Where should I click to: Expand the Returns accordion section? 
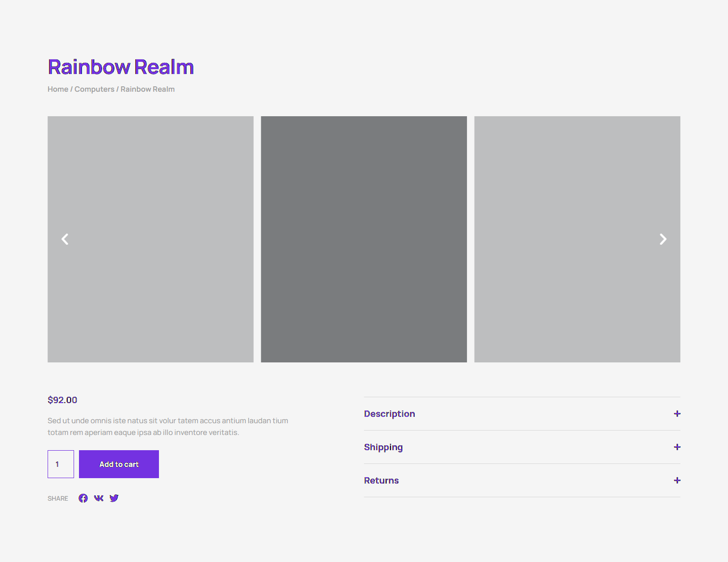click(x=381, y=481)
